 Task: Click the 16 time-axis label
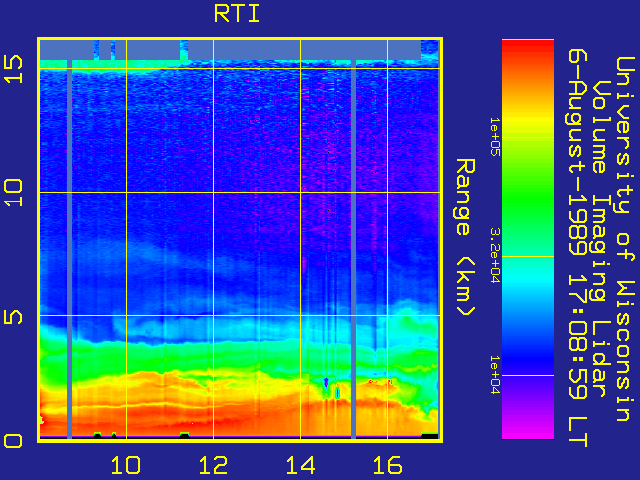click(x=387, y=466)
